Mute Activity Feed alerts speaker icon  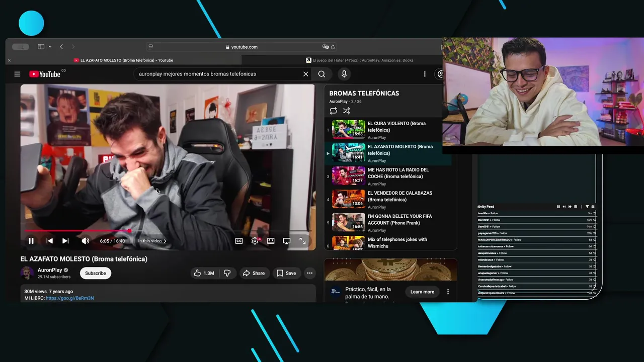(564, 207)
